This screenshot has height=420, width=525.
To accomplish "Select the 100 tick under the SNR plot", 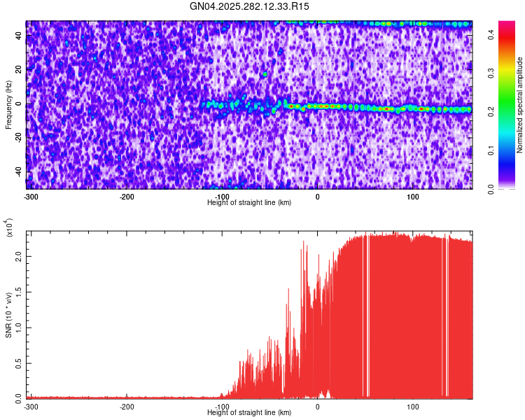I will click(414, 407).
